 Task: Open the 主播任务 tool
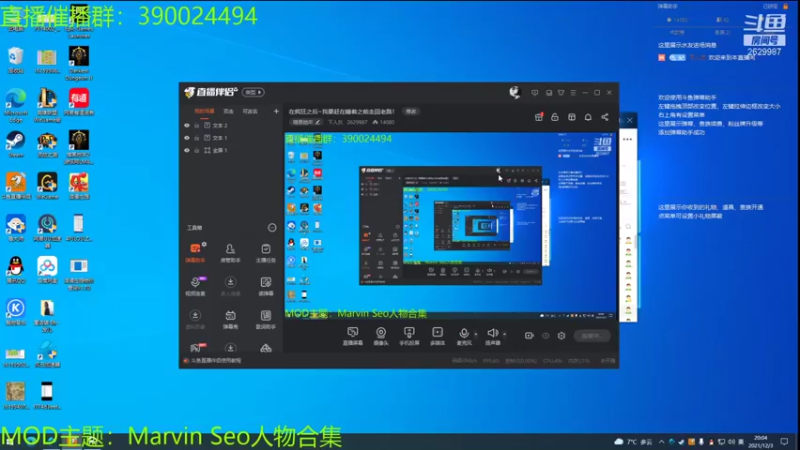266,253
